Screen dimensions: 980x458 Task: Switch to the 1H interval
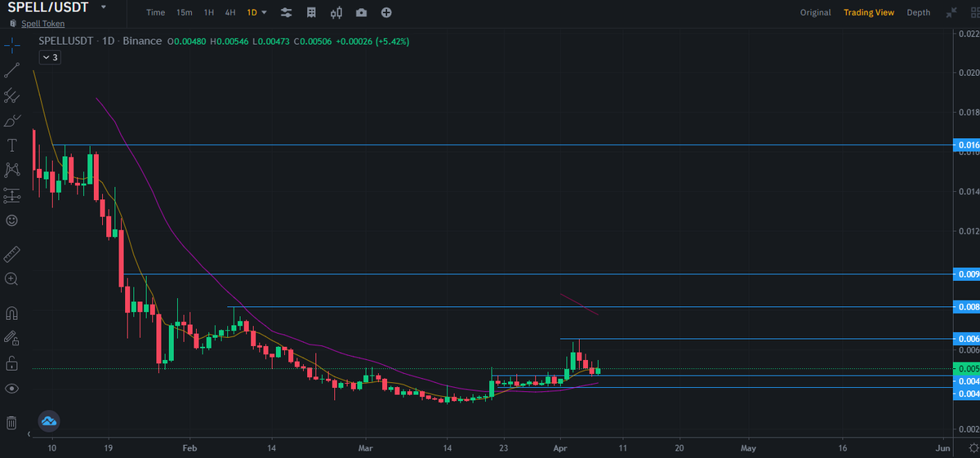coord(209,12)
